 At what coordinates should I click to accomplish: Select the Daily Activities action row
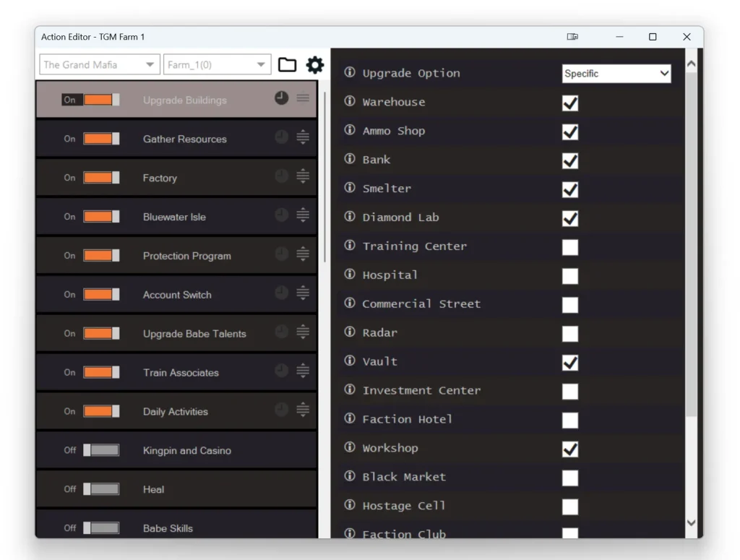tap(176, 411)
